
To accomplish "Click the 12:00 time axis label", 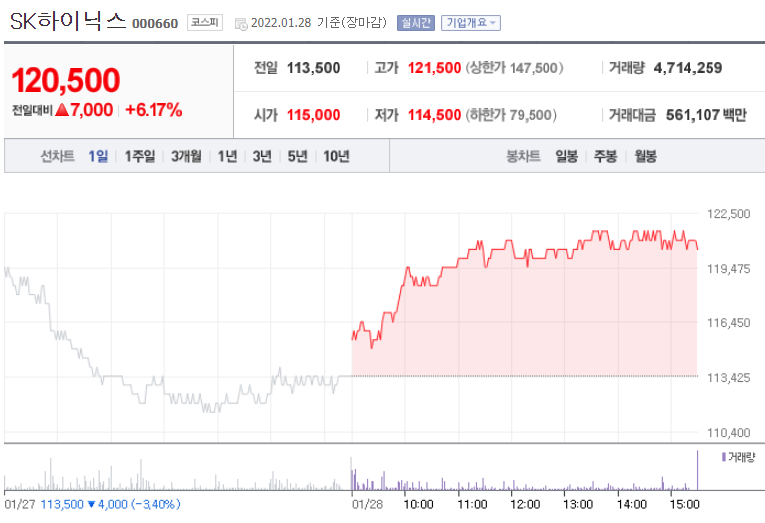I will click(x=525, y=504).
